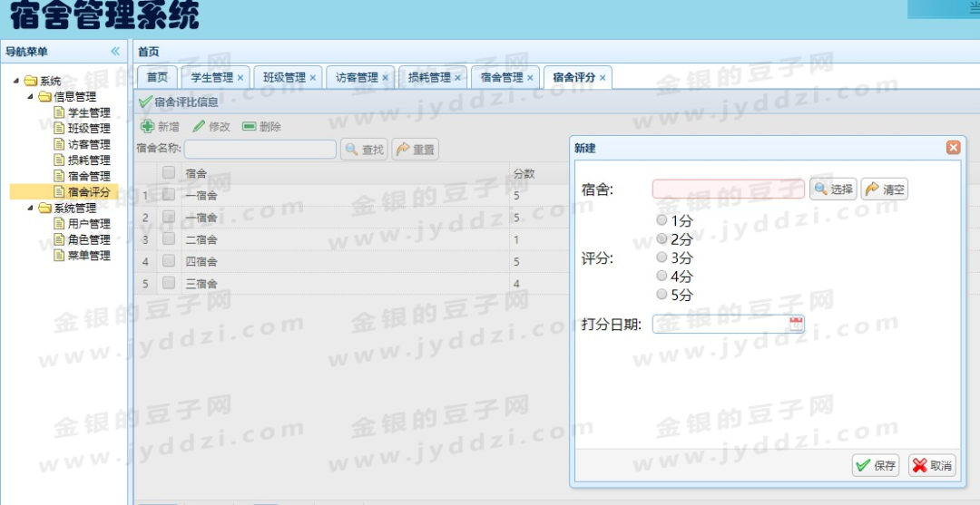The width and height of the screenshot is (980, 505).
Task: Open 班级管理 in the navigation tree
Action: click(x=89, y=129)
